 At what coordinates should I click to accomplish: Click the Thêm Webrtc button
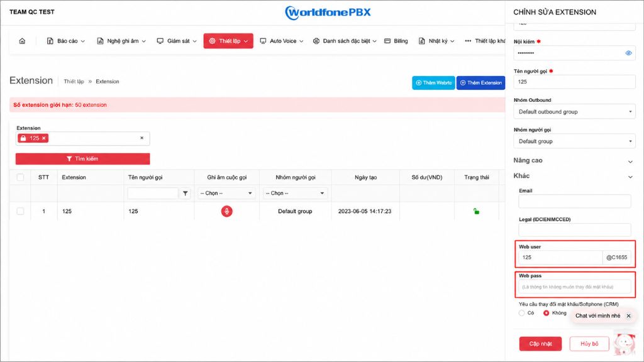point(433,83)
